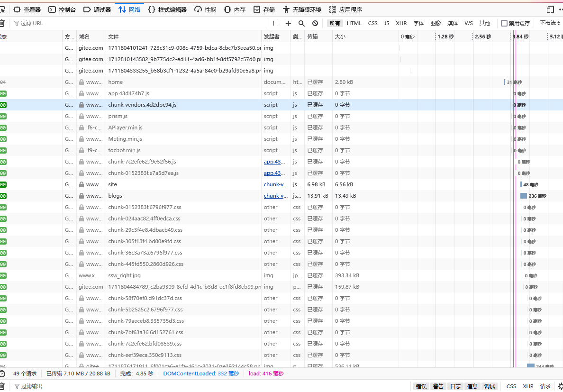Screen dimensions: 563x392
Task: Open the network search magnifier icon
Action: pyautogui.click(x=301, y=23)
